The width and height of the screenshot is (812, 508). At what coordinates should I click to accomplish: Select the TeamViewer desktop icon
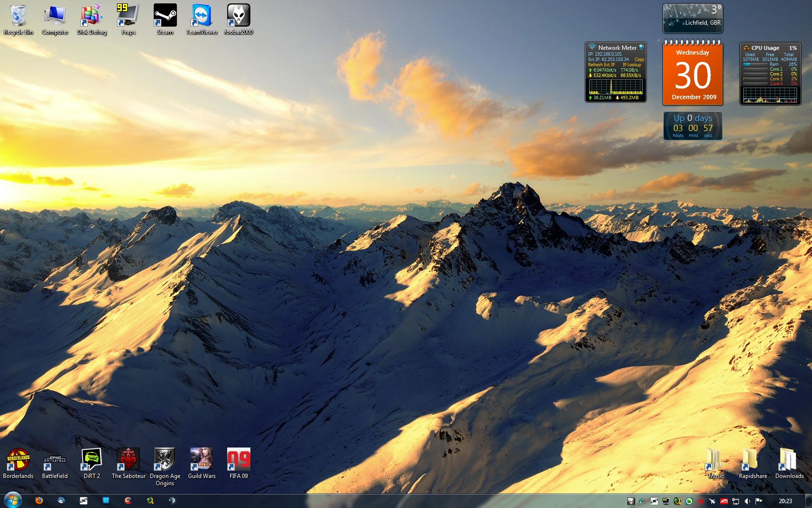[202, 16]
